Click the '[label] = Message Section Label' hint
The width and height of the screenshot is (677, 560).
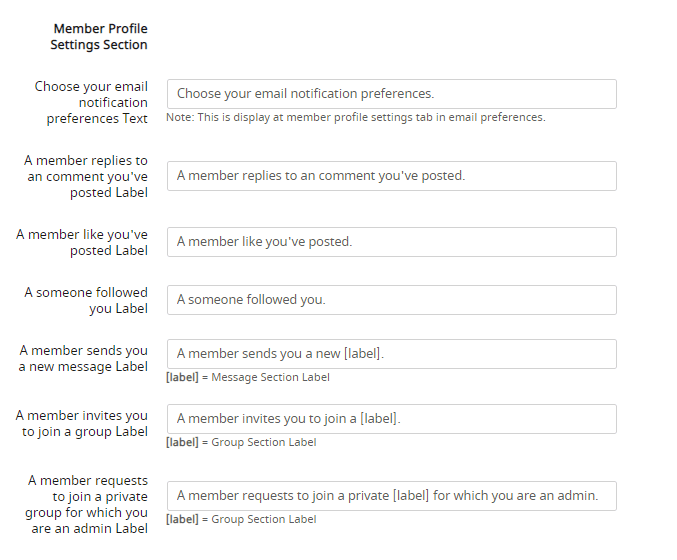248,377
